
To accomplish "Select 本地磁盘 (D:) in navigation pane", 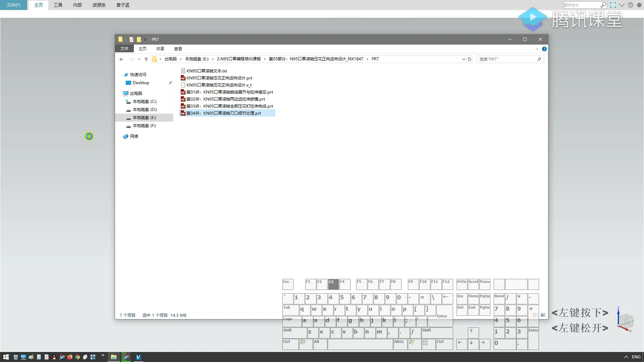I will point(145,110).
